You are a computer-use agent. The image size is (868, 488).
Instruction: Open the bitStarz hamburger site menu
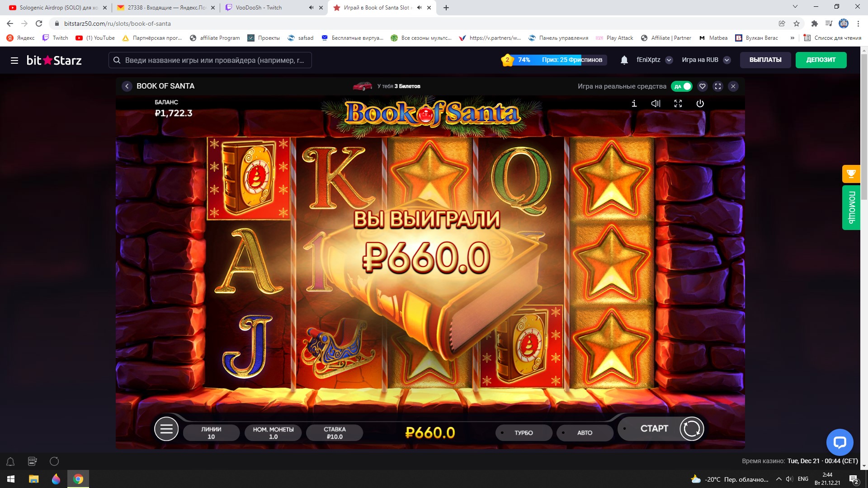14,60
